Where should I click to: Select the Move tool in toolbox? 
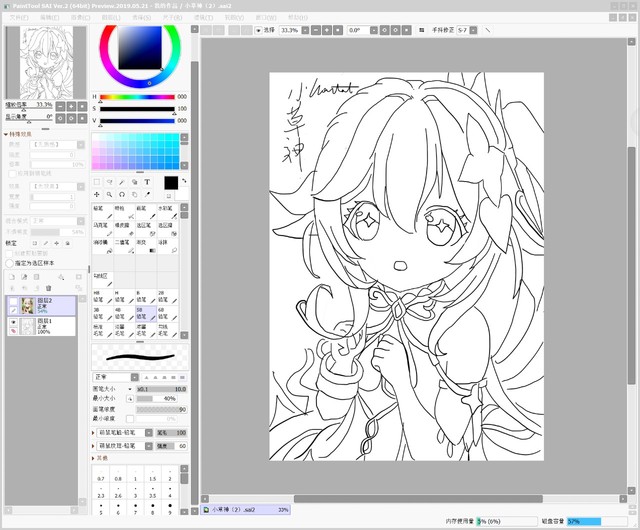click(x=98, y=194)
